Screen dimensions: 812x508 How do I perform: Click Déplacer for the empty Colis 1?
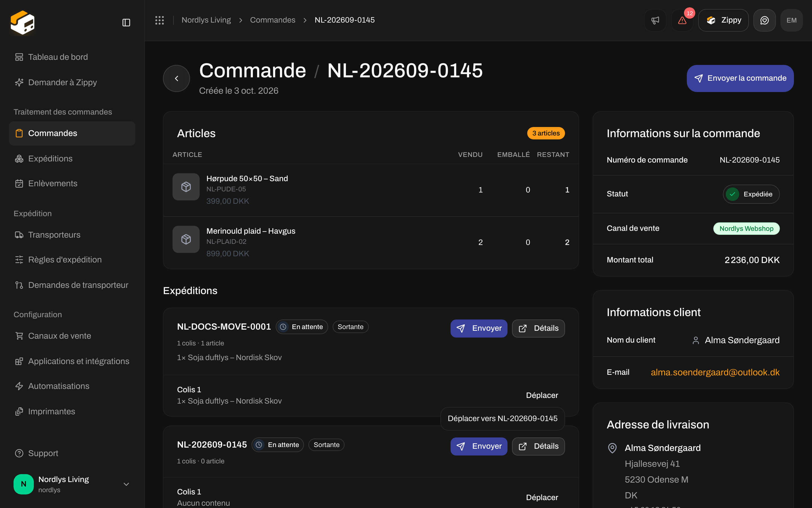(x=542, y=497)
